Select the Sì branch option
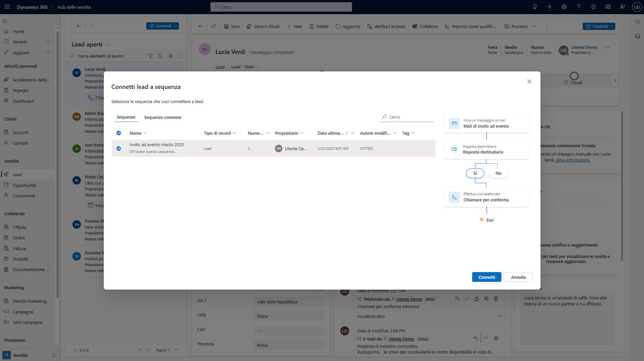 click(x=475, y=173)
